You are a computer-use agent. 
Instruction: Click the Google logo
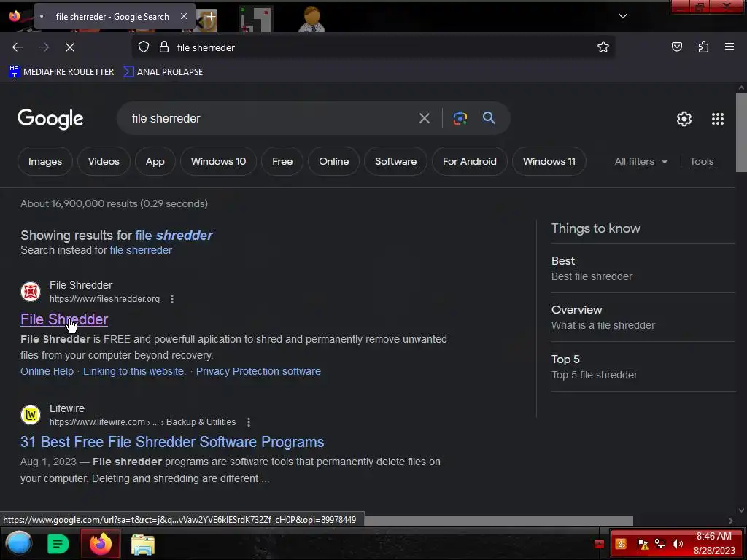(x=50, y=119)
